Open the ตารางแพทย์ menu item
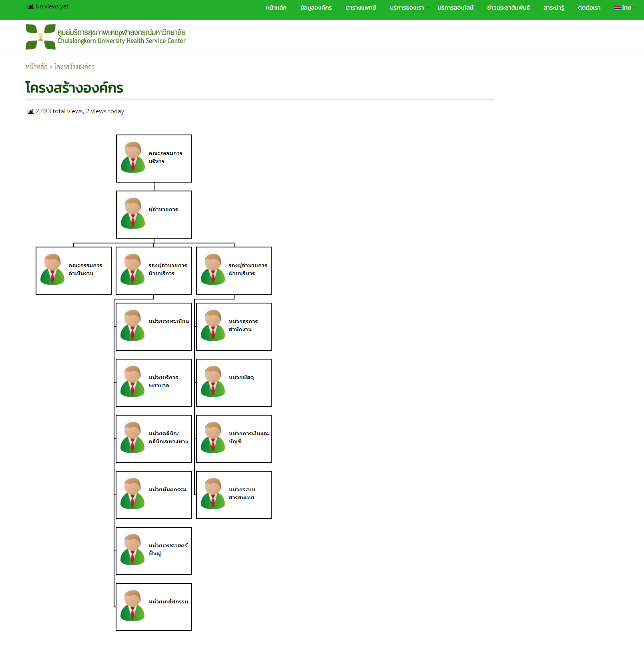 (361, 8)
